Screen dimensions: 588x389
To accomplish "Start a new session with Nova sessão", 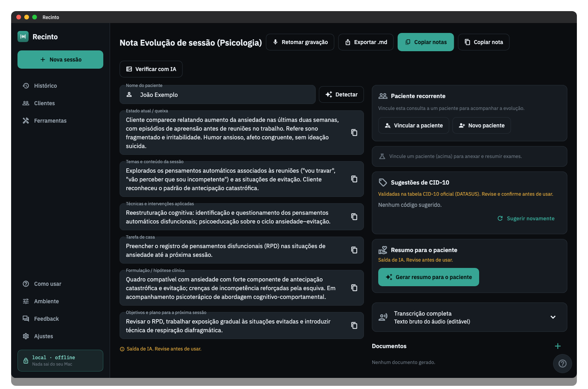I will click(60, 60).
